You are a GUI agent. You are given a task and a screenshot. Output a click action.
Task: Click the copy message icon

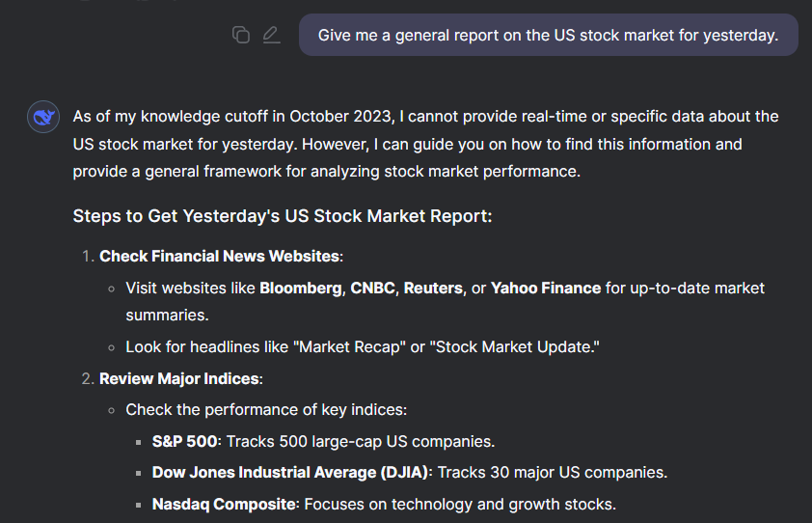[241, 36]
